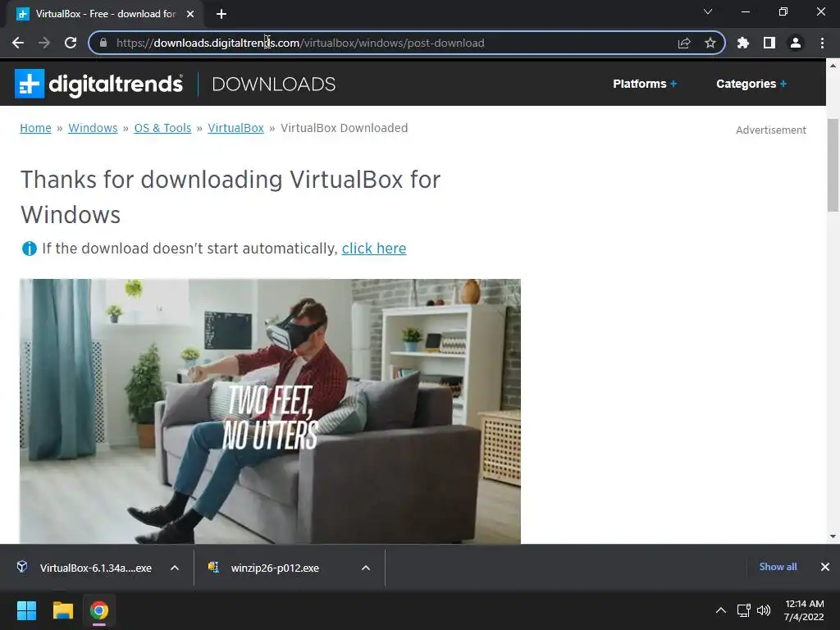
Task: Close the downloads bar
Action: coord(825,567)
